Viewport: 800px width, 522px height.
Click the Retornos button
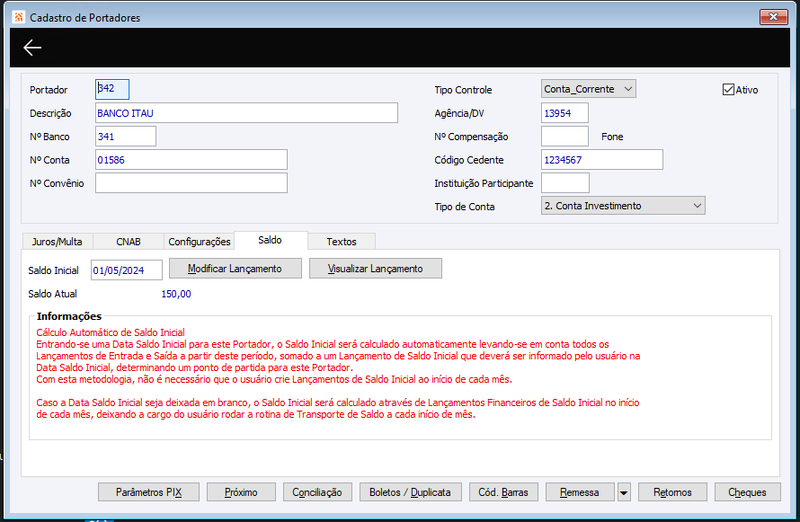pyautogui.click(x=672, y=492)
